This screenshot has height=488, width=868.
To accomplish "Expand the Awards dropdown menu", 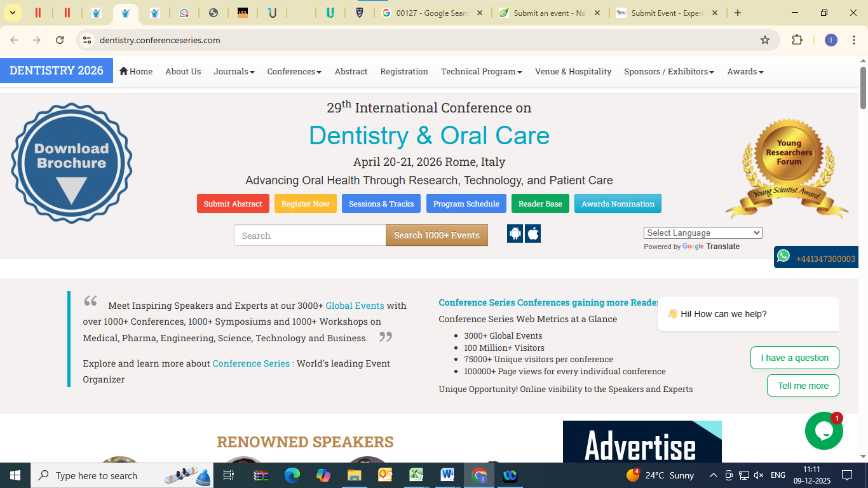I will pos(745,71).
